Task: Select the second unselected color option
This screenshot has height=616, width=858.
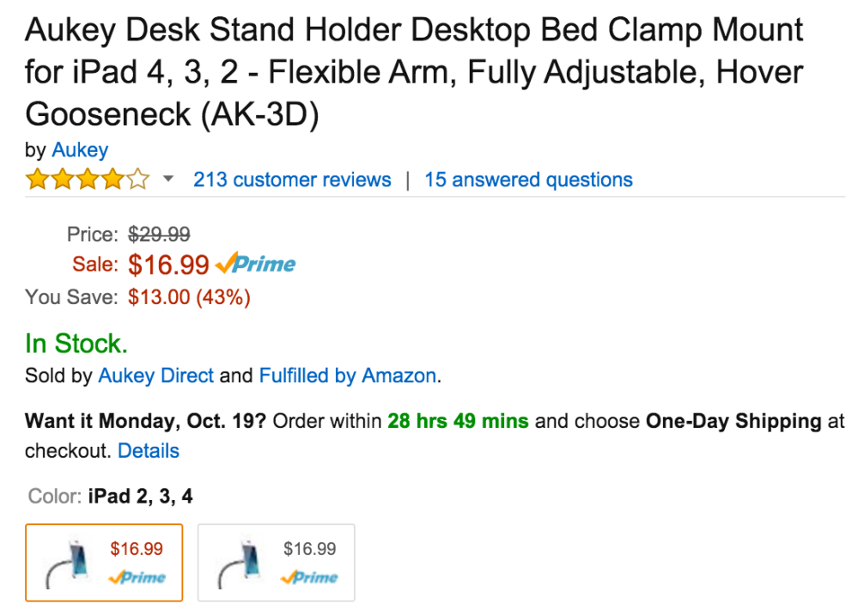Action: (x=276, y=562)
